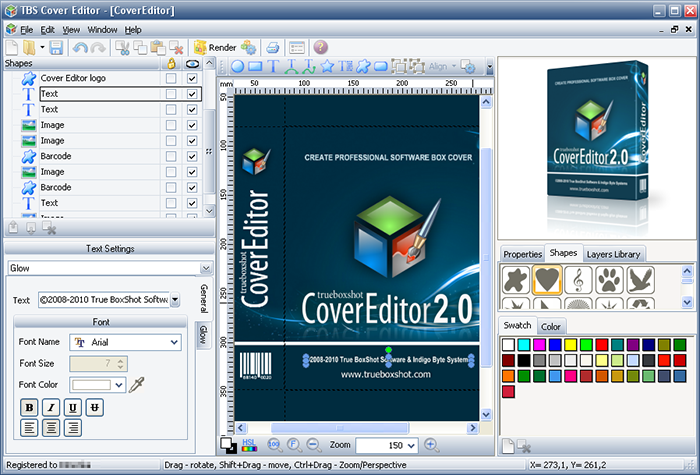The image size is (700, 475).
Task: Open the View menu
Action: point(71,30)
